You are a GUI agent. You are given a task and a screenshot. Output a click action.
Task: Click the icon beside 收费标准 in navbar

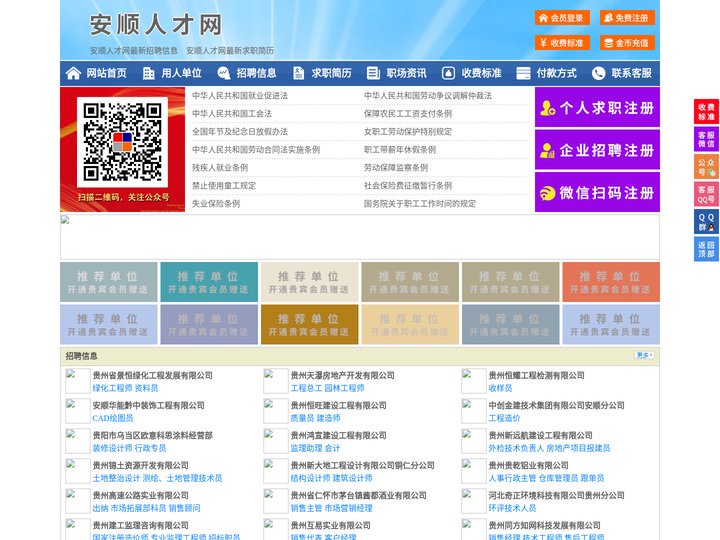point(448,73)
